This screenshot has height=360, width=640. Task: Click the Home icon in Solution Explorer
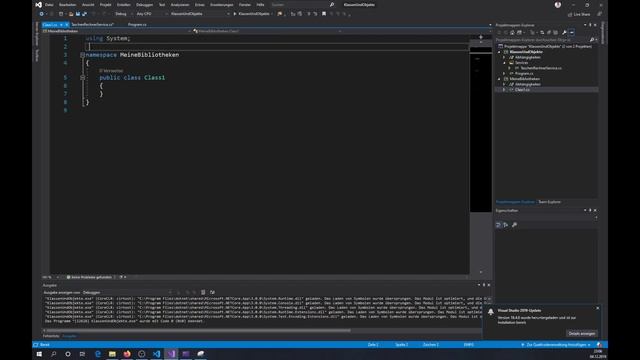point(512,32)
